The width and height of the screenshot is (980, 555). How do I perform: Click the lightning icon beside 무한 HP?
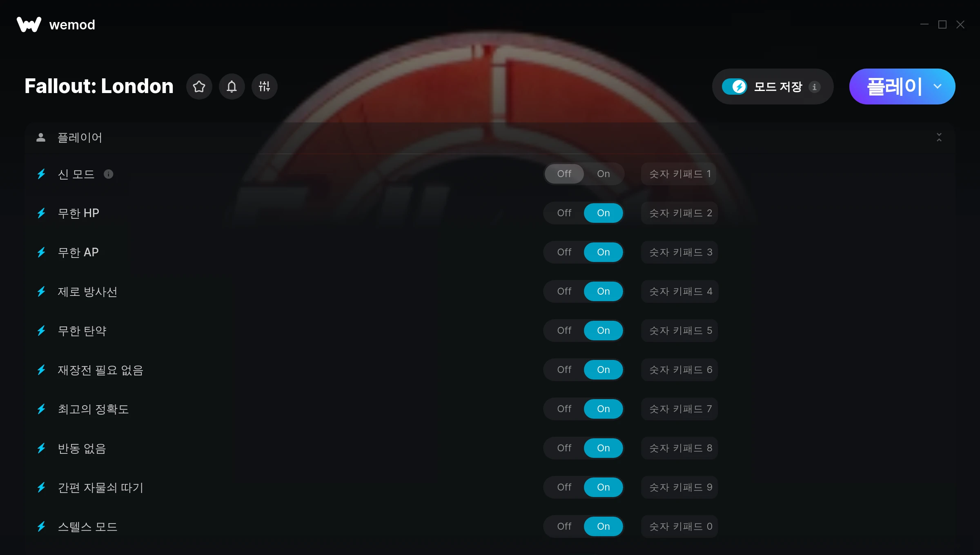coord(41,213)
